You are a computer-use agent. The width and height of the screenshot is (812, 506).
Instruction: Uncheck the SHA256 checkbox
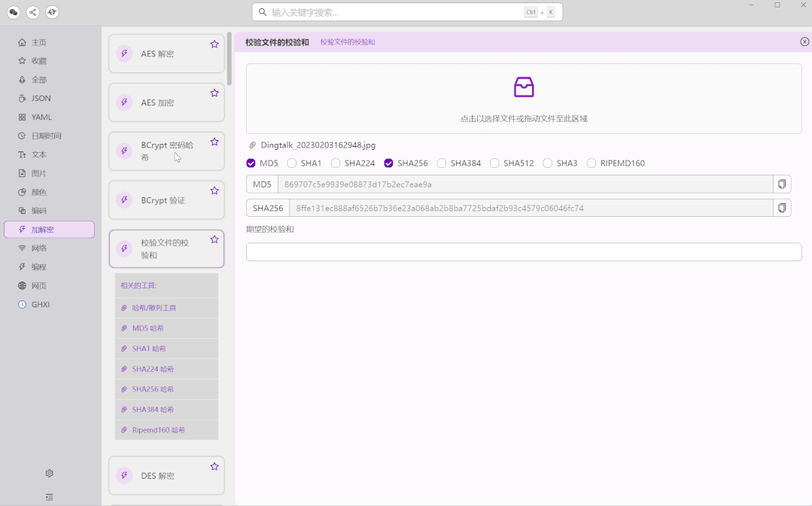pos(388,163)
